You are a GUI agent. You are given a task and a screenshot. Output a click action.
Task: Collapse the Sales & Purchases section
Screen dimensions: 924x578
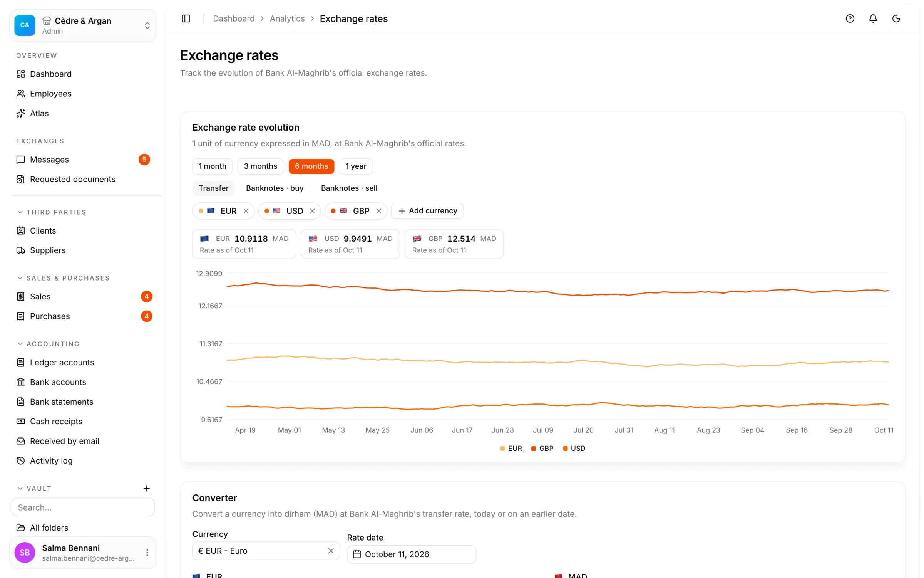[x=64, y=278]
